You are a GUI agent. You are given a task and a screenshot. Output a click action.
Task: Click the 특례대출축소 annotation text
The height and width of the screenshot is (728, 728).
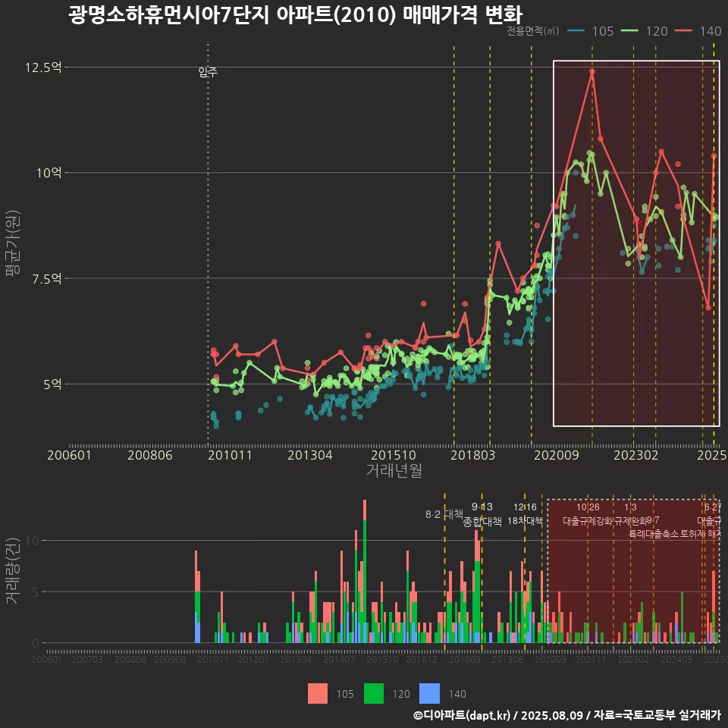click(x=654, y=534)
